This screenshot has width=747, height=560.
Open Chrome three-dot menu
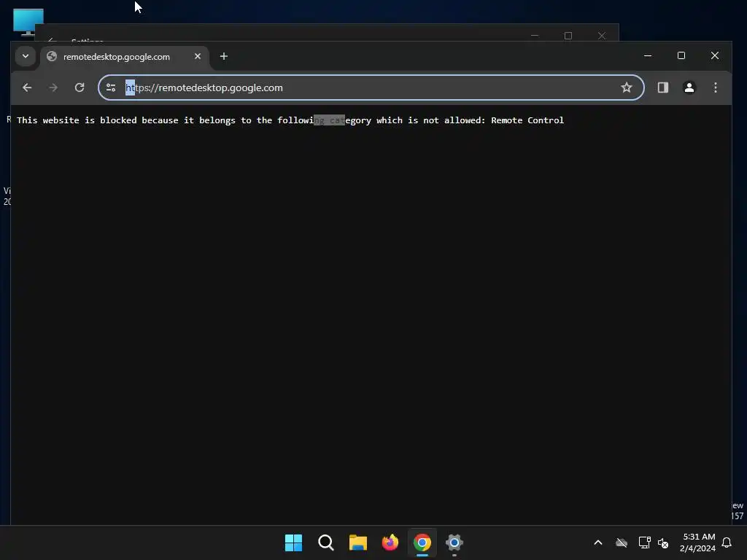pyautogui.click(x=715, y=87)
